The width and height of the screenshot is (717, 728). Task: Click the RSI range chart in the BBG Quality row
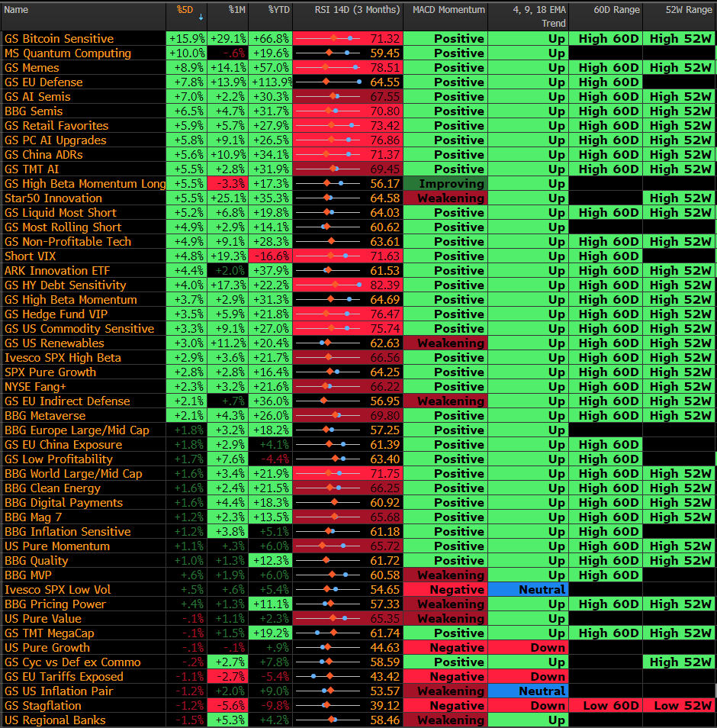click(x=328, y=561)
